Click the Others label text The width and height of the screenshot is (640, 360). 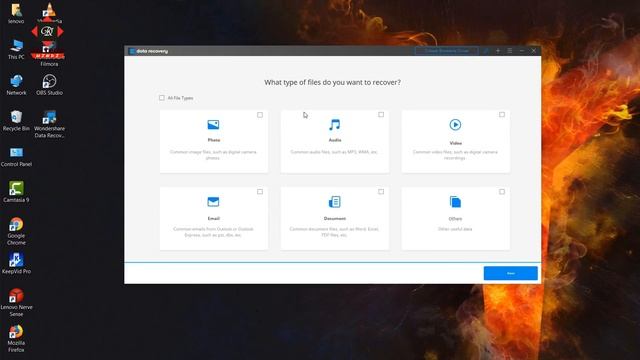[x=455, y=219]
